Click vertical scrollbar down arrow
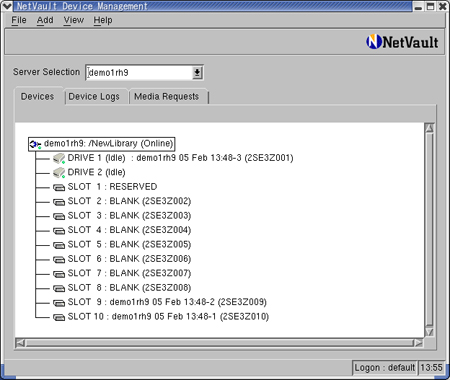The height and width of the screenshot is (380, 450). point(429,332)
